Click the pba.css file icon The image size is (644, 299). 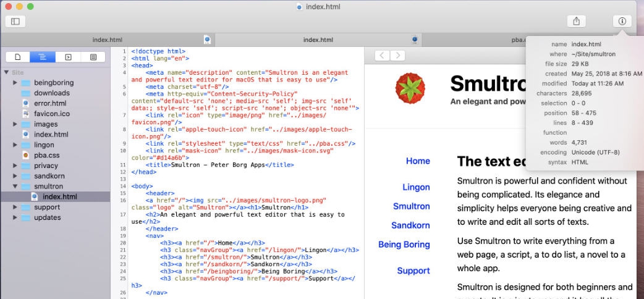coord(26,155)
